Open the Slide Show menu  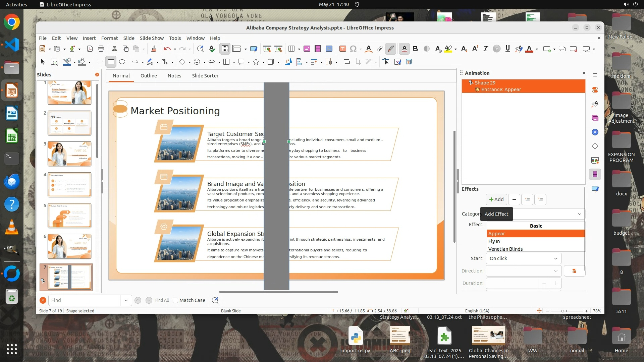point(152,38)
